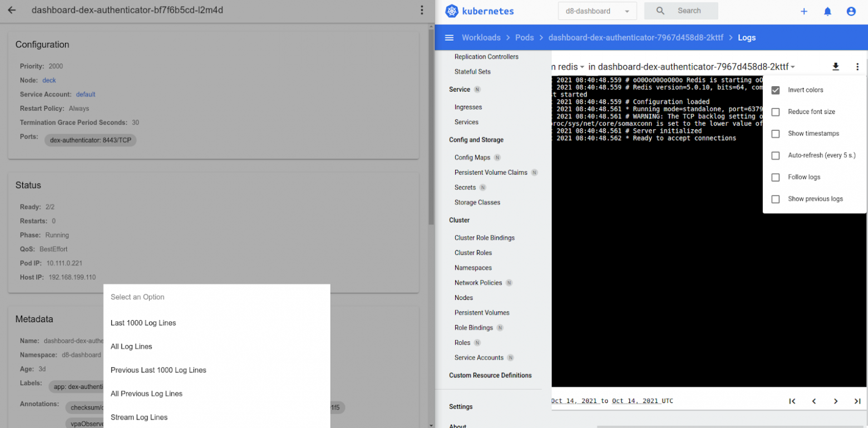Viewport: 868px width, 428px height.
Task: Go to Pods in breadcrumb
Action: [x=524, y=37]
